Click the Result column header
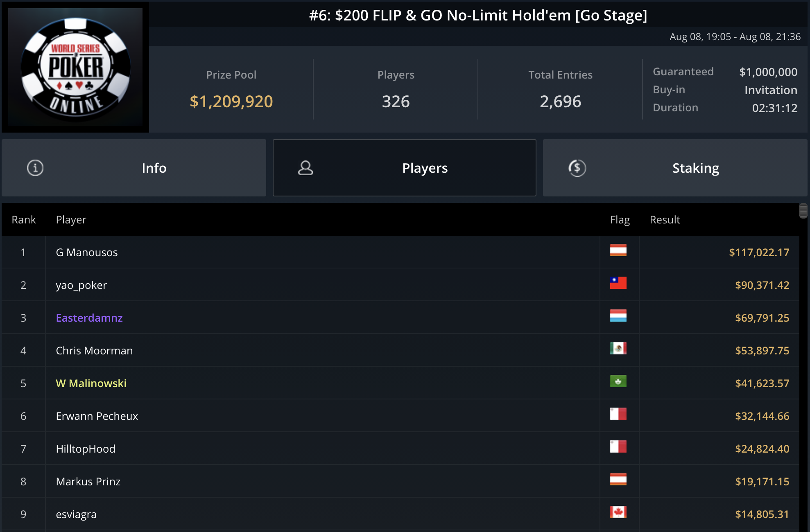 point(665,220)
